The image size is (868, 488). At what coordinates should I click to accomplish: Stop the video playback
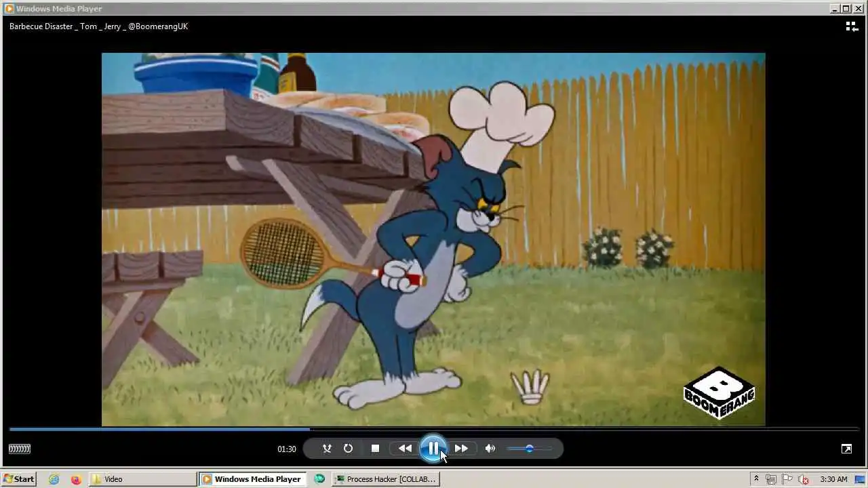[375, 449]
